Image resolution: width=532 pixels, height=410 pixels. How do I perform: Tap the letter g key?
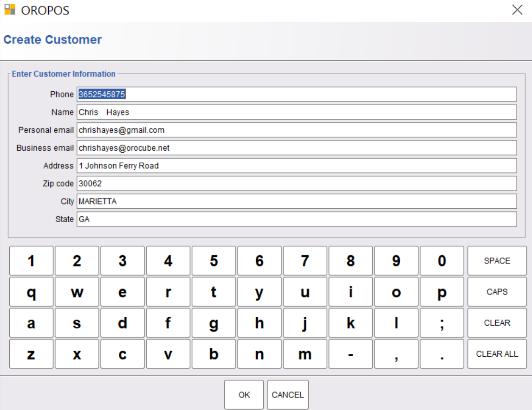click(214, 323)
